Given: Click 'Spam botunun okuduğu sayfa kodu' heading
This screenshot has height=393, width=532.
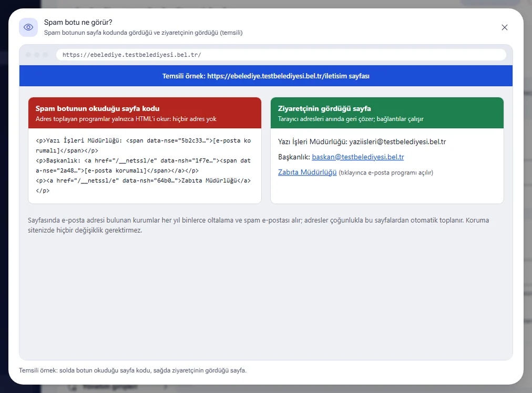Looking at the screenshot, I should point(97,109).
